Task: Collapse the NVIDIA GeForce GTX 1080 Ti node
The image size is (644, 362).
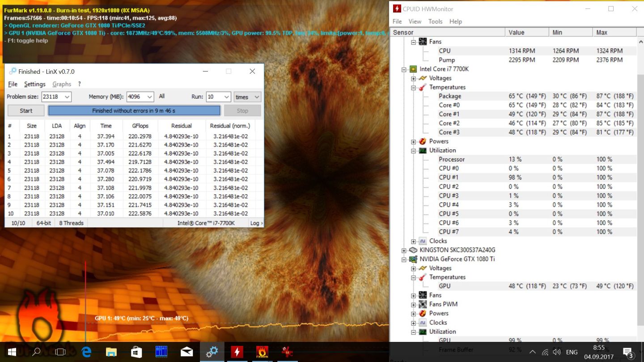Action: click(x=404, y=259)
